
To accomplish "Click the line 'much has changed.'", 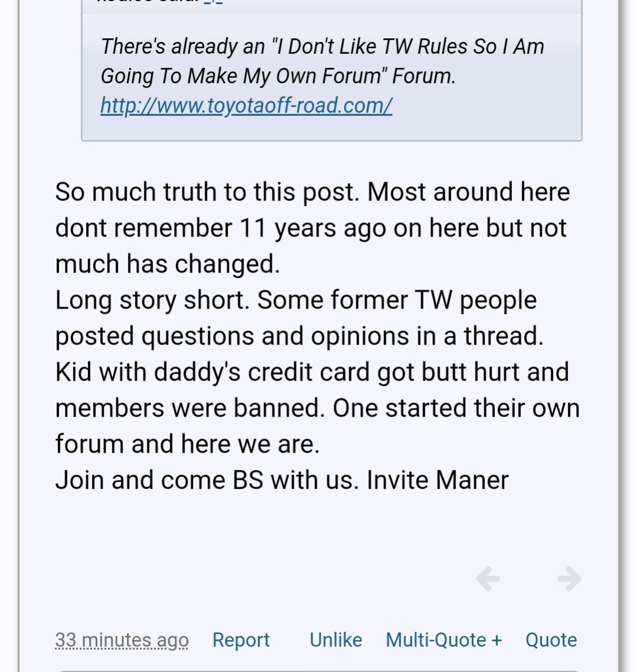I will 168,264.
